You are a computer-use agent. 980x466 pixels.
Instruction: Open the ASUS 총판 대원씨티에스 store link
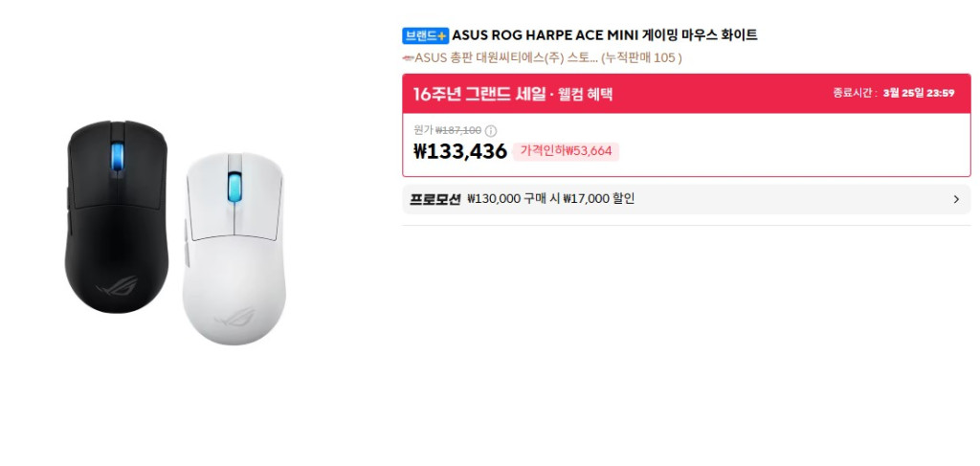tap(506, 57)
